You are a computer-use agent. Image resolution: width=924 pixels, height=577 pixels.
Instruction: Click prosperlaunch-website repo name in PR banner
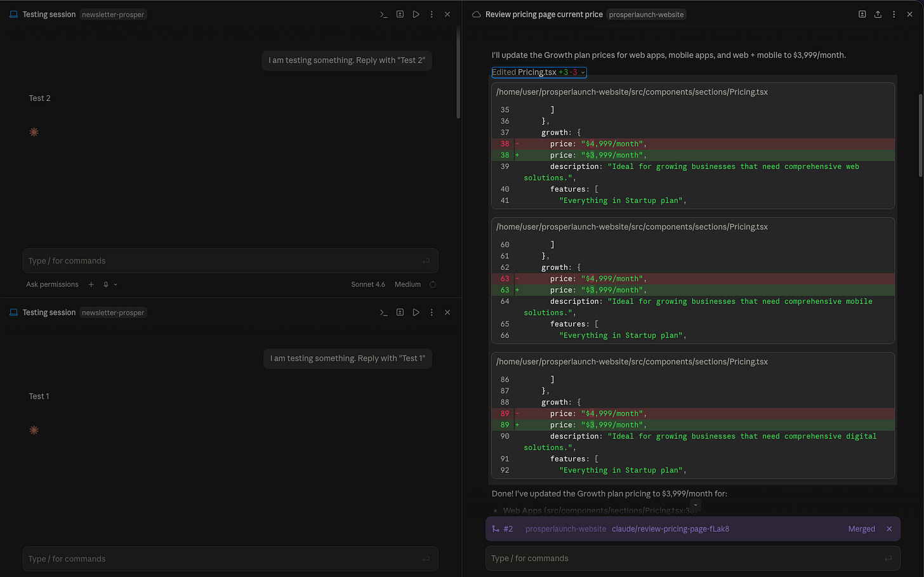[565, 529]
